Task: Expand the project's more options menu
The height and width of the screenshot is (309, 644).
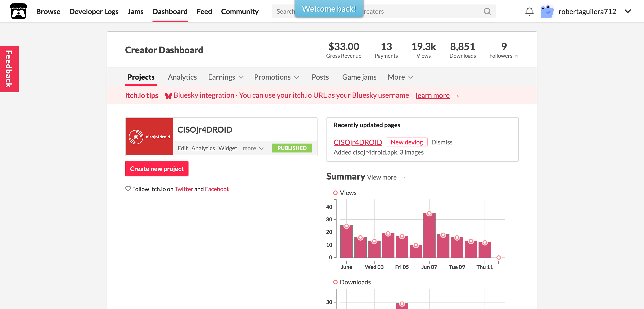Action: tap(253, 148)
